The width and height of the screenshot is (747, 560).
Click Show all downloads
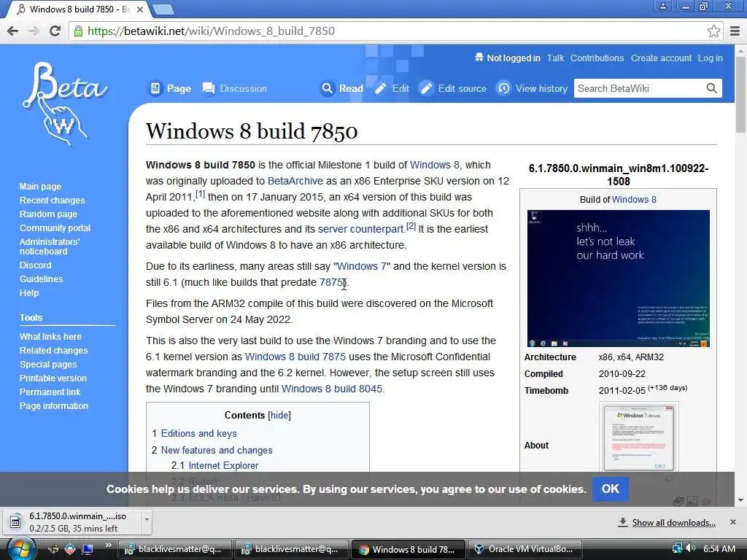coord(673,522)
